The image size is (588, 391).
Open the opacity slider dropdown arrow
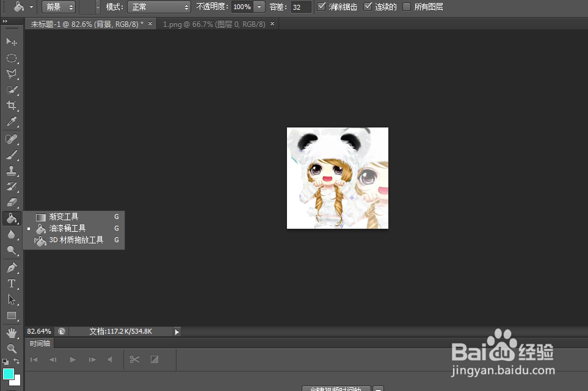259,7
